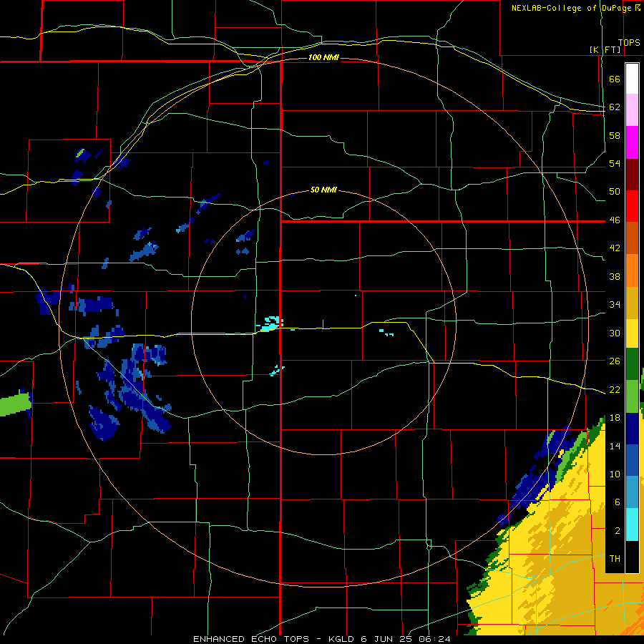Click the bright red legend swatch
644x644 pixels.
(x=632, y=206)
